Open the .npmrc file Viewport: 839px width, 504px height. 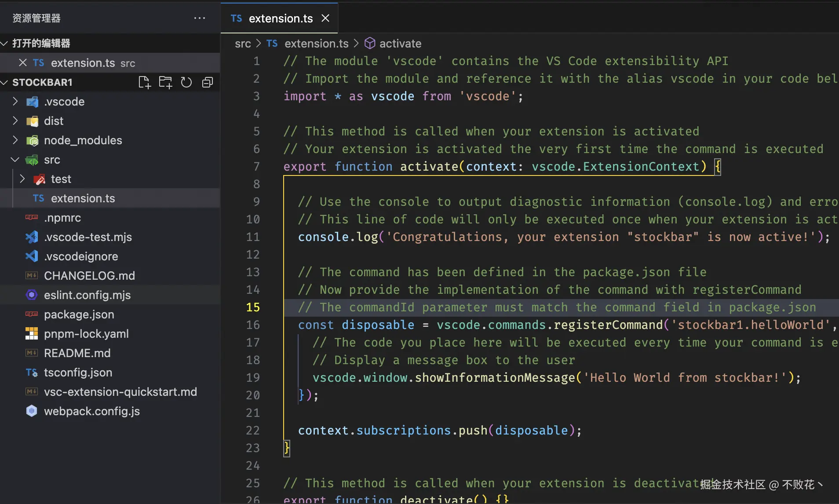110,218
